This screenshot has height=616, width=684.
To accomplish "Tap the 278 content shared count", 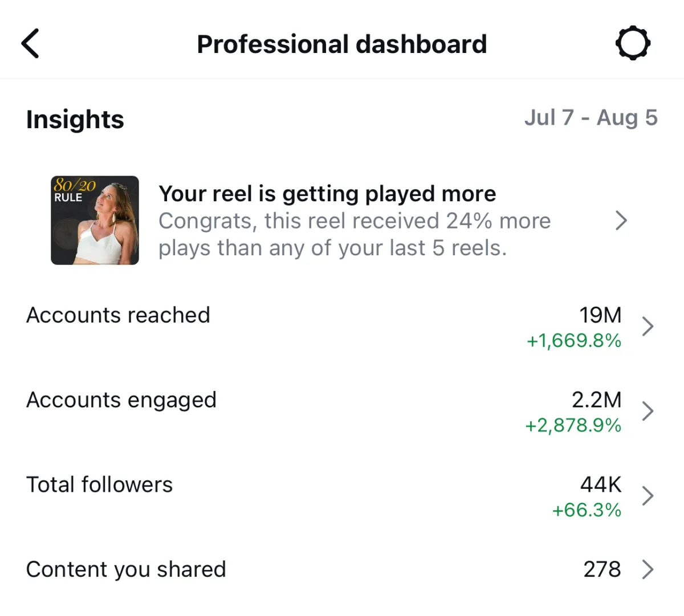I will 602,569.
